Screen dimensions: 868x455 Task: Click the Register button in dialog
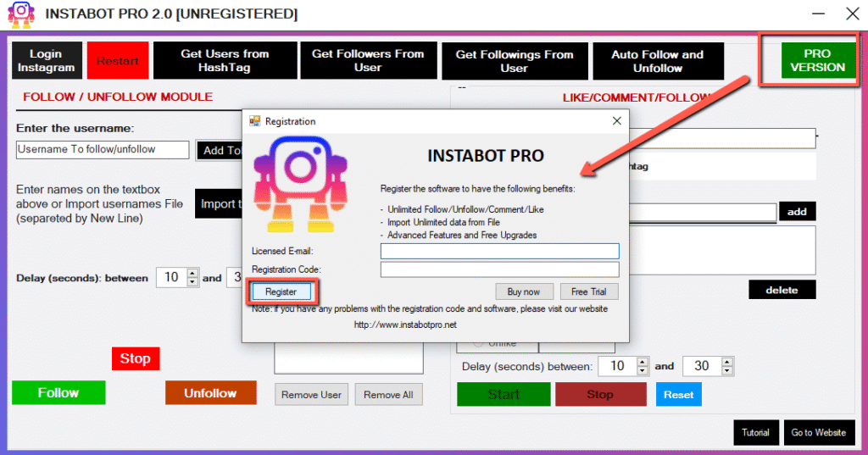[x=281, y=291]
